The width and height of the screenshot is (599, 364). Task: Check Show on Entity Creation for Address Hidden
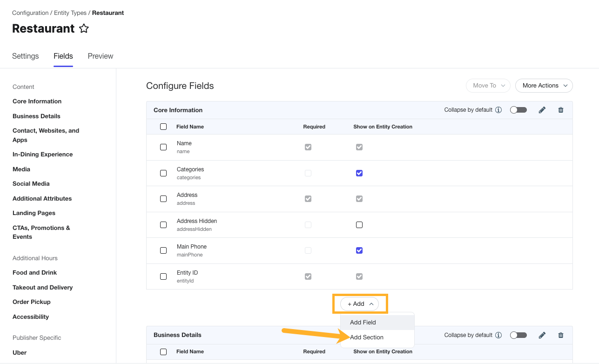pos(359,225)
